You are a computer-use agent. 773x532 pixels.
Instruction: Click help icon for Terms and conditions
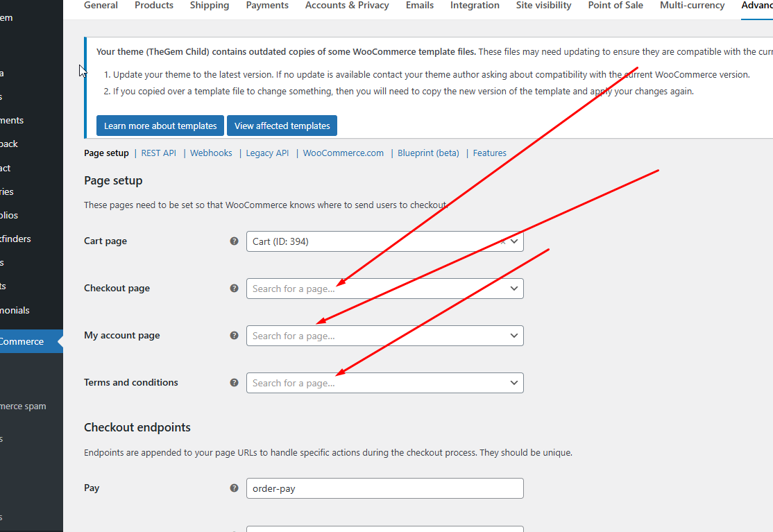point(234,383)
